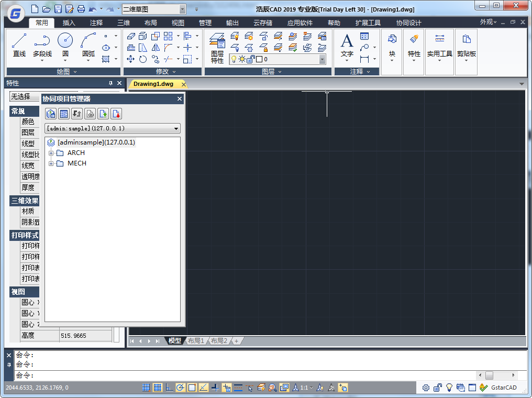Screen dimensions: 532x398
Task: Click the Open file icon in quick access toolbar
Action: 47,9
